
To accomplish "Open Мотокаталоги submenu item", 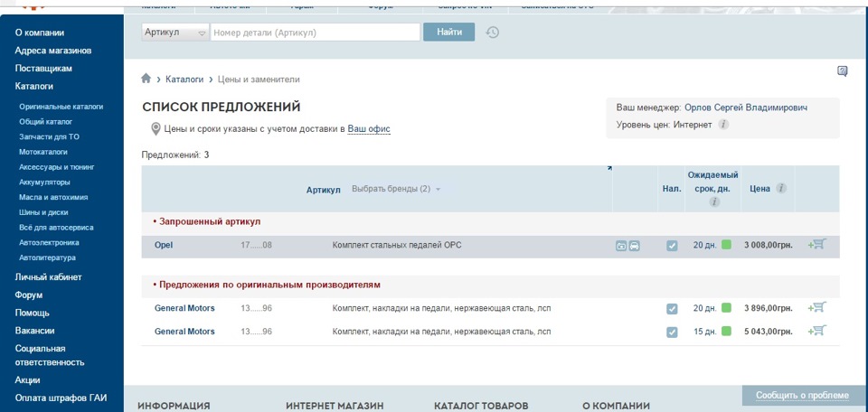I will pos(43,152).
